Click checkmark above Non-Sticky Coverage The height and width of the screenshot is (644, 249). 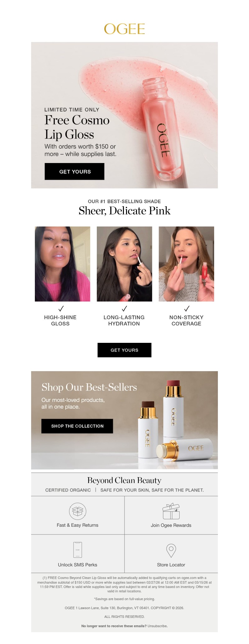(187, 308)
